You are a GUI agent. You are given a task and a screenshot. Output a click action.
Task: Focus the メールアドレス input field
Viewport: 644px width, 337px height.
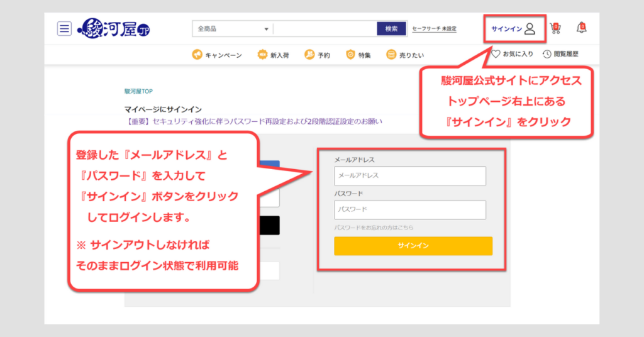click(410, 176)
